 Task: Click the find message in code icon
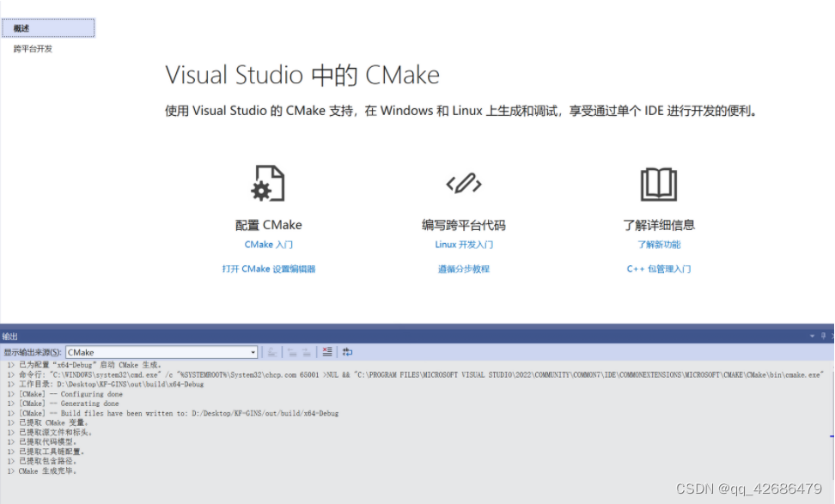[271, 352]
